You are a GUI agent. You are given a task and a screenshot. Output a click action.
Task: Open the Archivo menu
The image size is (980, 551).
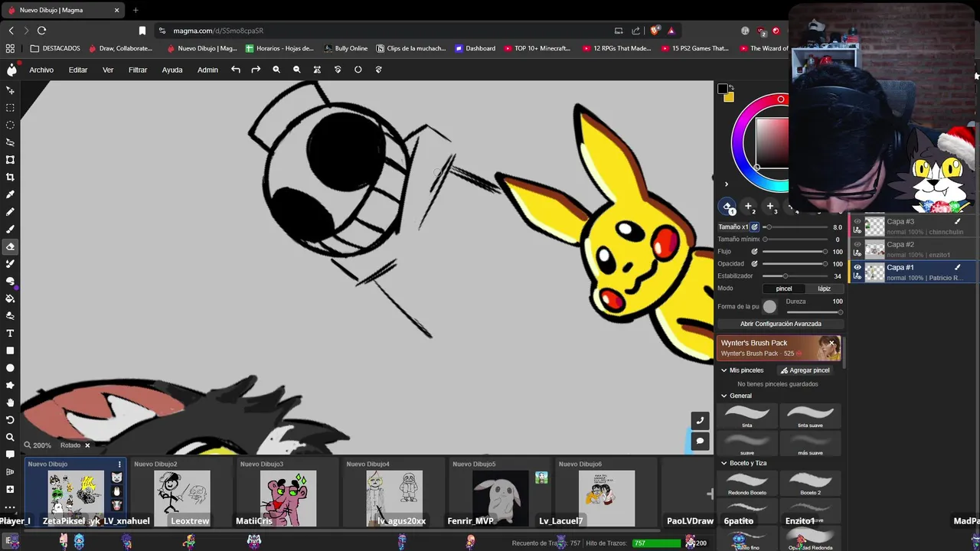(x=41, y=70)
